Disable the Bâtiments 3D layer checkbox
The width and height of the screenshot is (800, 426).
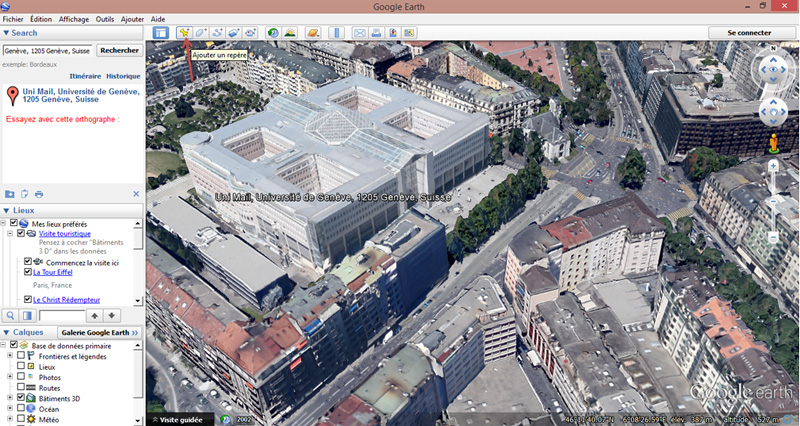[21, 397]
